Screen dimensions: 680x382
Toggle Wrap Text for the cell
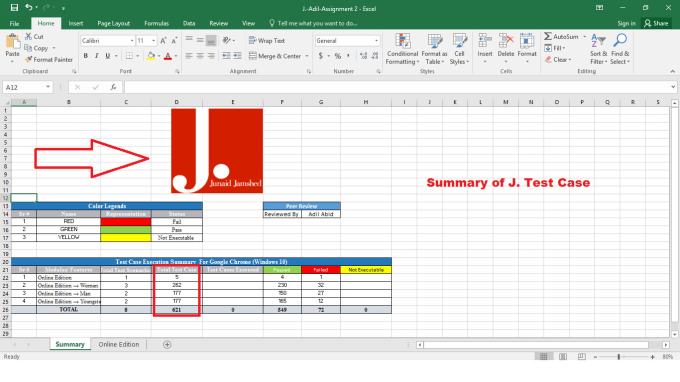click(x=267, y=40)
